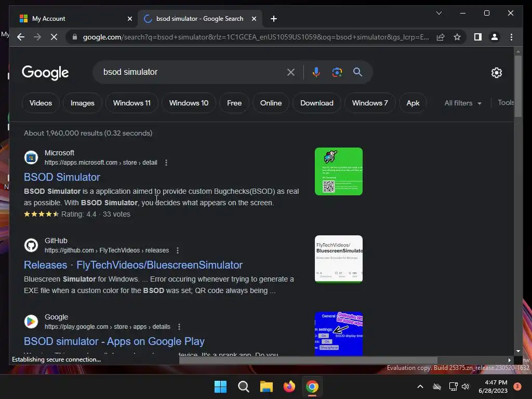532x399 pixels.
Task: Launch Firefox from taskbar
Action: (x=289, y=387)
